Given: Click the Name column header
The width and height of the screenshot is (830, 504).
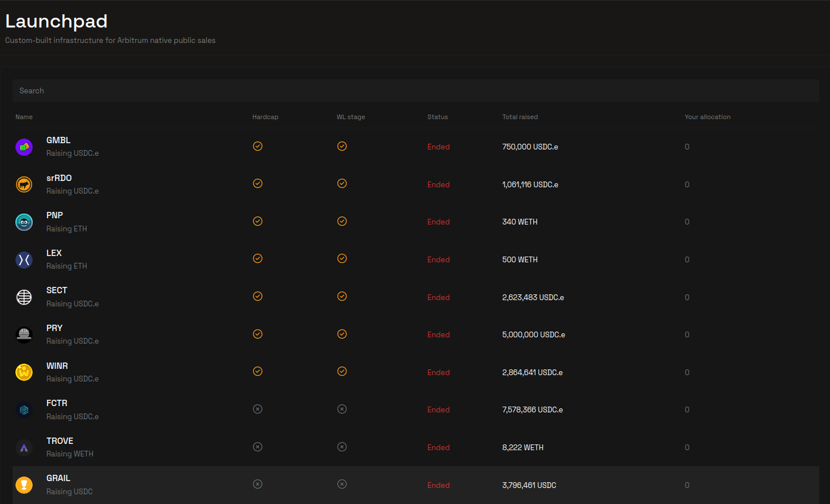Looking at the screenshot, I should click(24, 117).
